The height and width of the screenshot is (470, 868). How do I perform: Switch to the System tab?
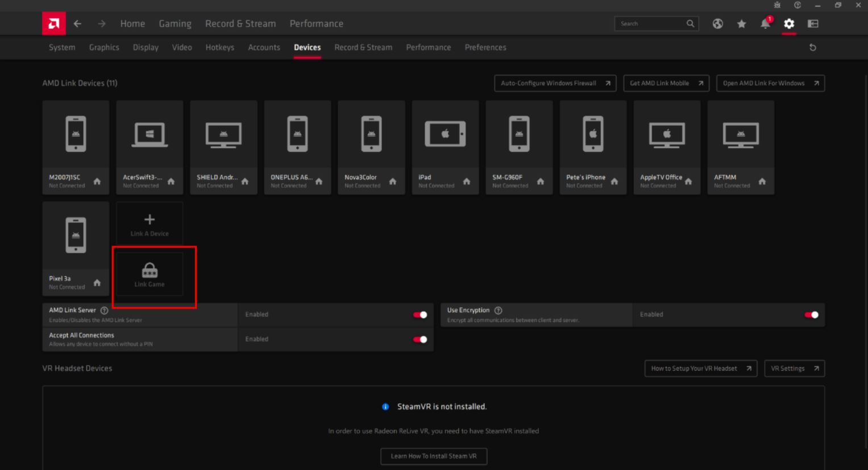62,47
